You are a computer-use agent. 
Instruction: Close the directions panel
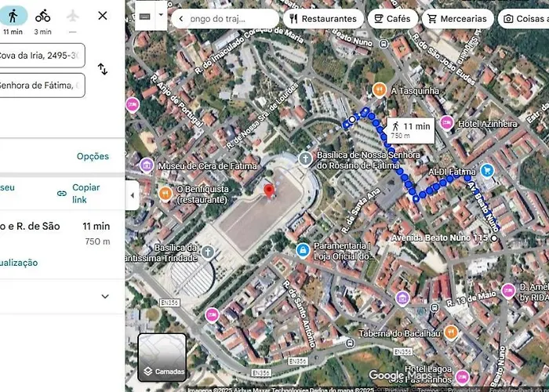click(x=103, y=16)
